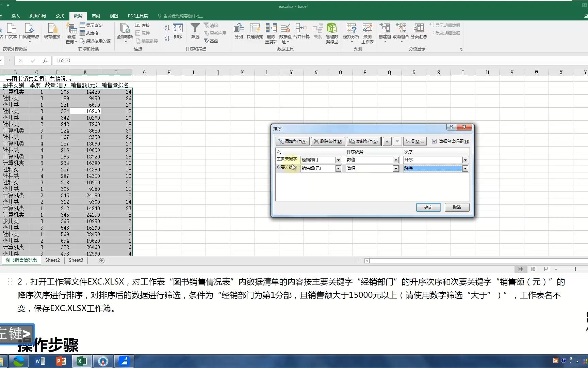Click the sort ascending A-Z icon
This screenshot has width=588, height=368.
coord(167,28)
